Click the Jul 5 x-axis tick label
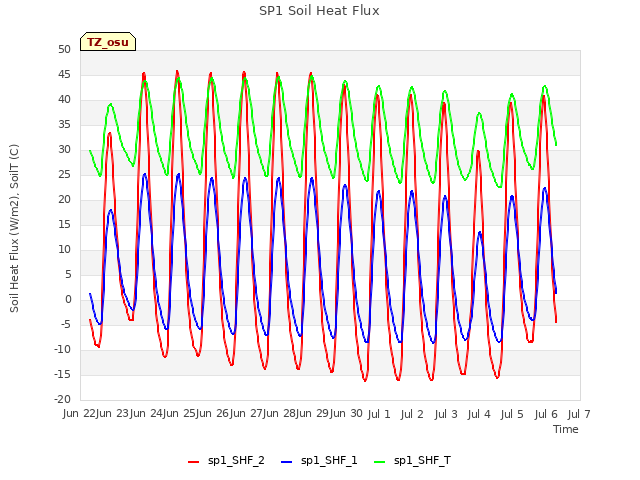The width and height of the screenshot is (640, 480). point(512,414)
